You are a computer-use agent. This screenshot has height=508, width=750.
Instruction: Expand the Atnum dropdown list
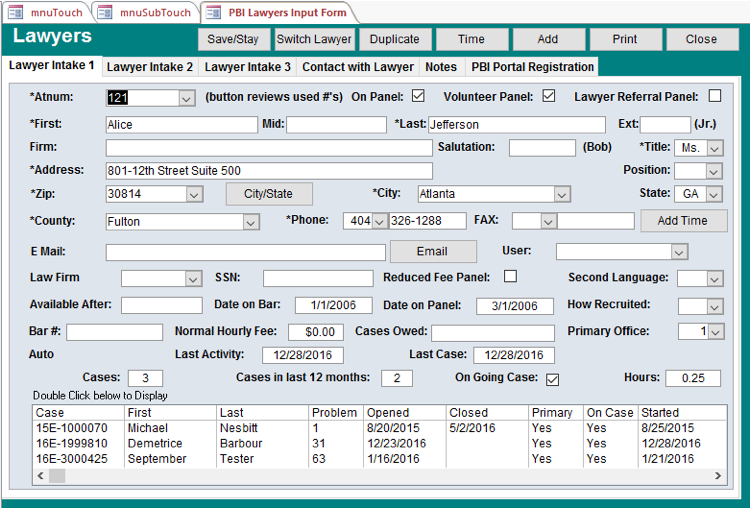click(x=186, y=98)
